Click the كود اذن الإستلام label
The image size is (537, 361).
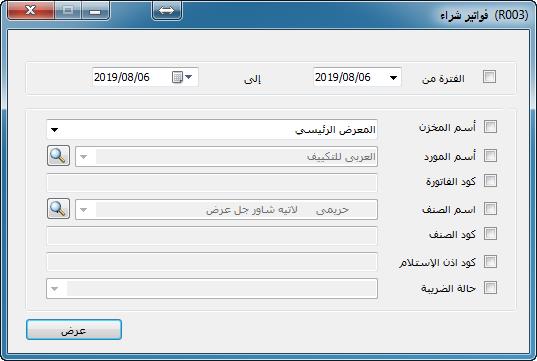437,262
